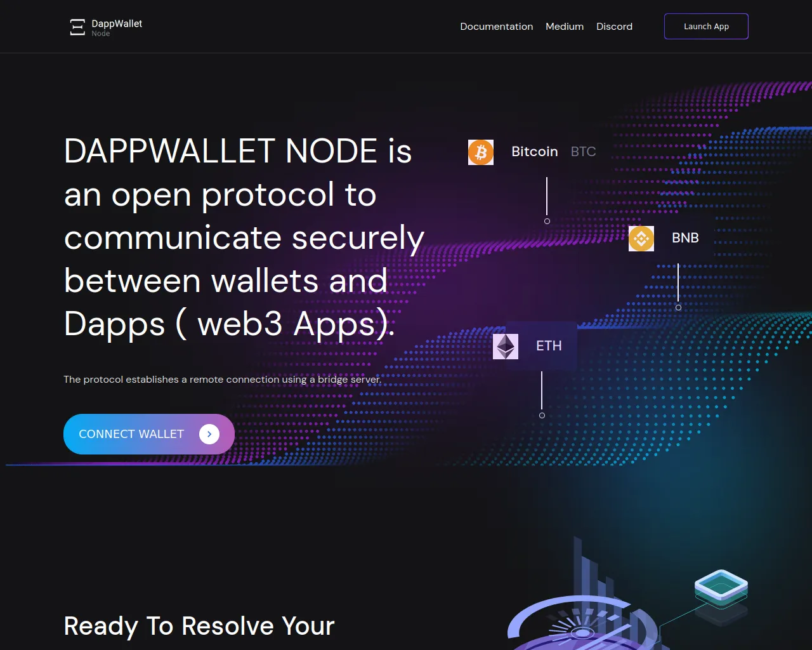The width and height of the screenshot is (812, 650).
Task: Click the BNB coin icon
Action: coord(641,239)
